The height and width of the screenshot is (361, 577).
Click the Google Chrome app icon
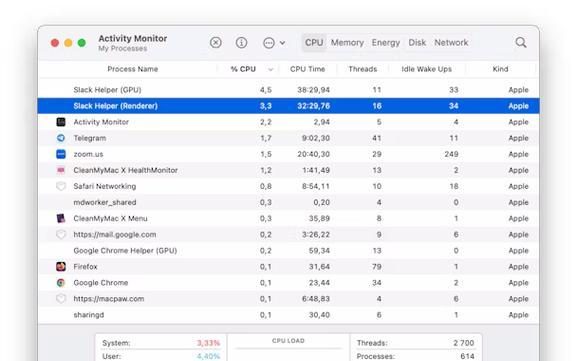click(61, 283)
